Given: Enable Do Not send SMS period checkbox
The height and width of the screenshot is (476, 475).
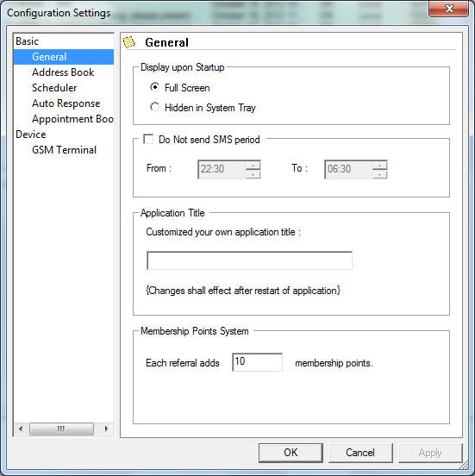Looking at the screenshot, I should (148, 140).
